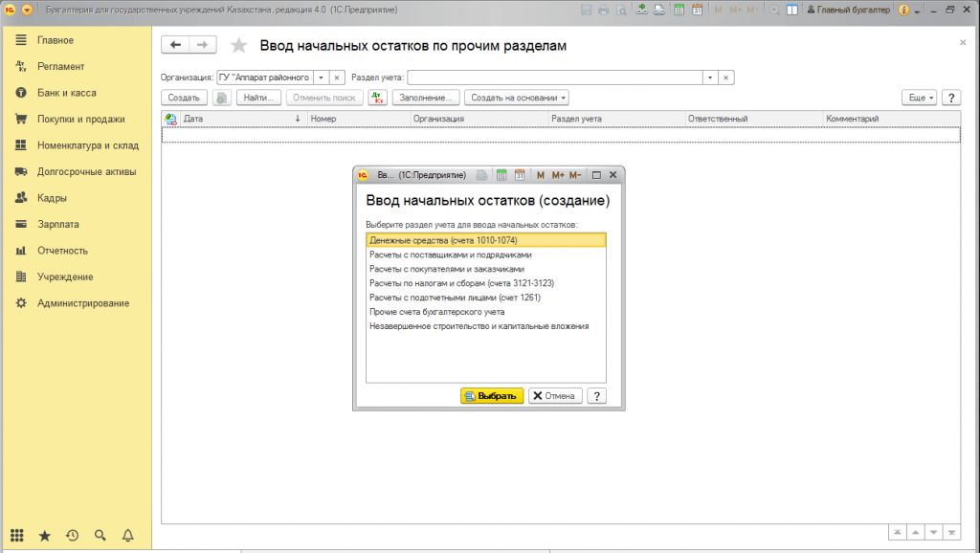
Task: Add this page to favorites star
Action: coord(239,46)
